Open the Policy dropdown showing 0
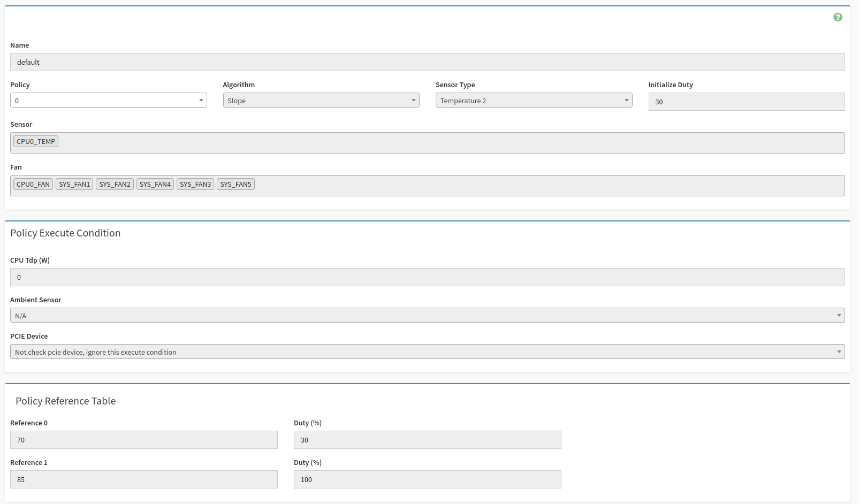This screenshot has width=859, height=504. click(108, 100)
